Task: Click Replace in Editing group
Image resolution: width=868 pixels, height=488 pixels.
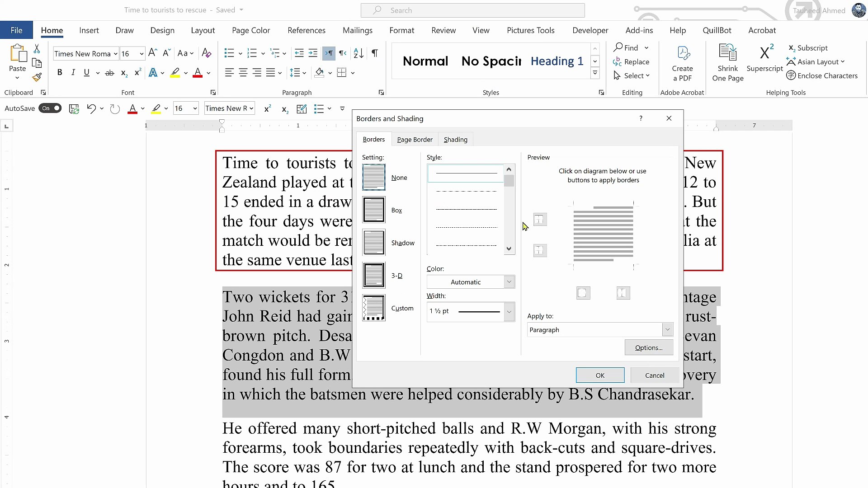Action: [631, 62]
